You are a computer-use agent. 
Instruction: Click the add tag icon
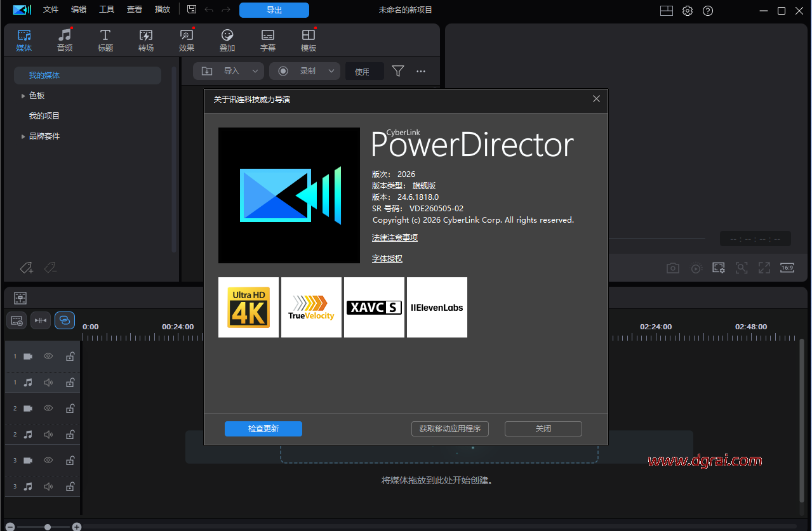click(27, 268)
